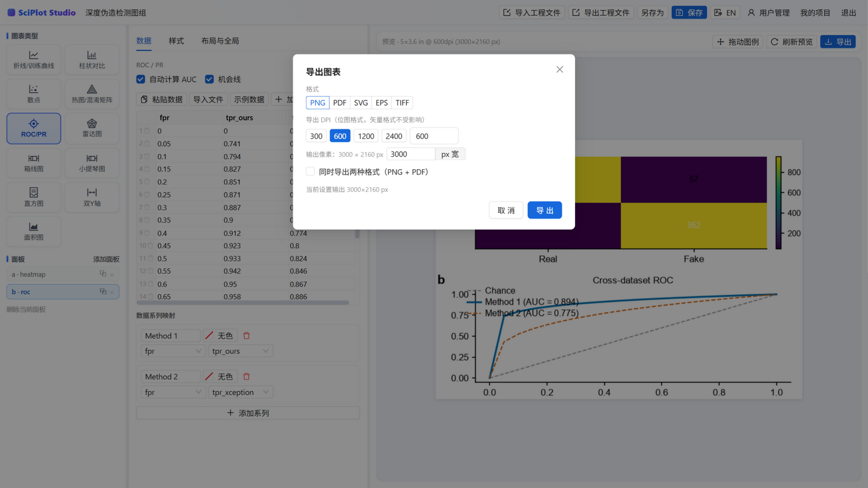Screen dimensions: 868x488
Task: Duplicate the a · heatmap panel
Action: 103,274
